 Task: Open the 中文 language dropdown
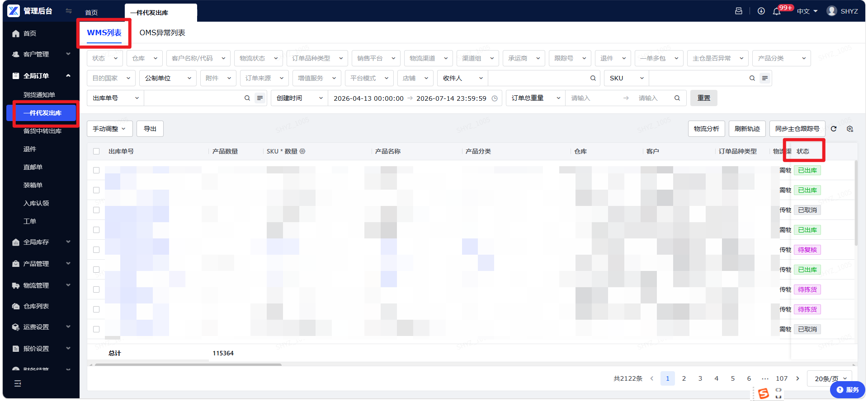807,11
